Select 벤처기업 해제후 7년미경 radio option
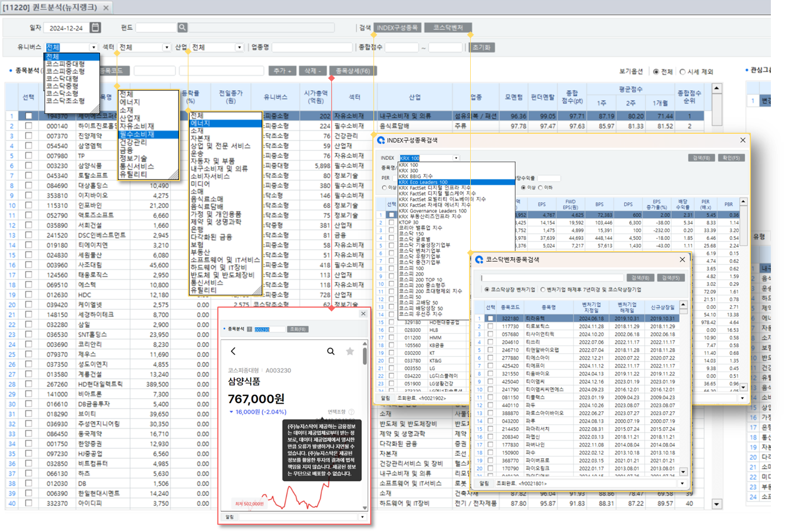787x532 pixels. coord(543,289)
